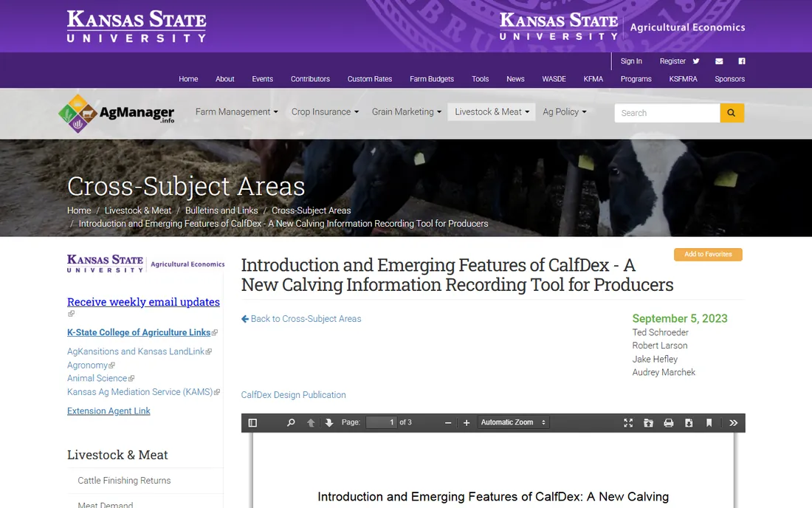Click the Sign In link
Viewport: 812px width, 508px height.
point(631,61)
